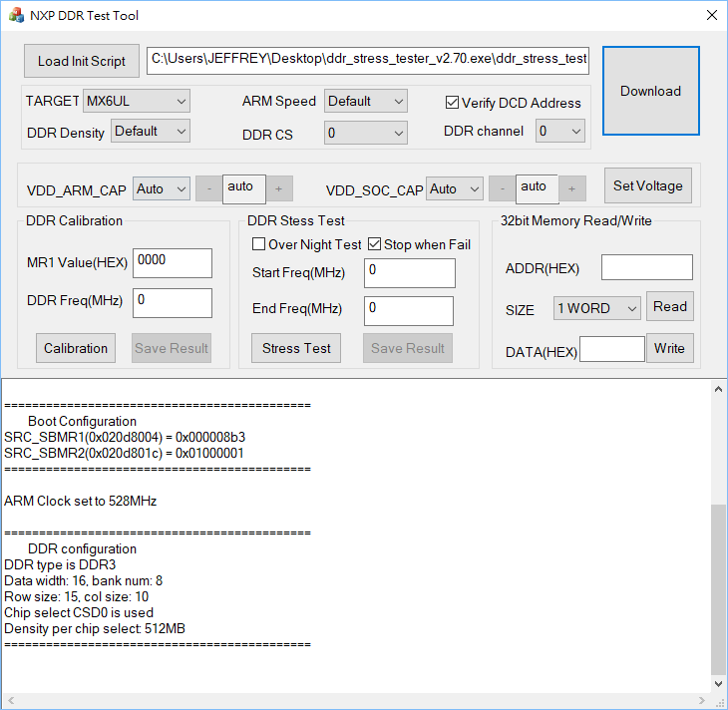
Task: Click the DATA(HEX) input field
Action: pyautogui.click(x=612, y=349)
